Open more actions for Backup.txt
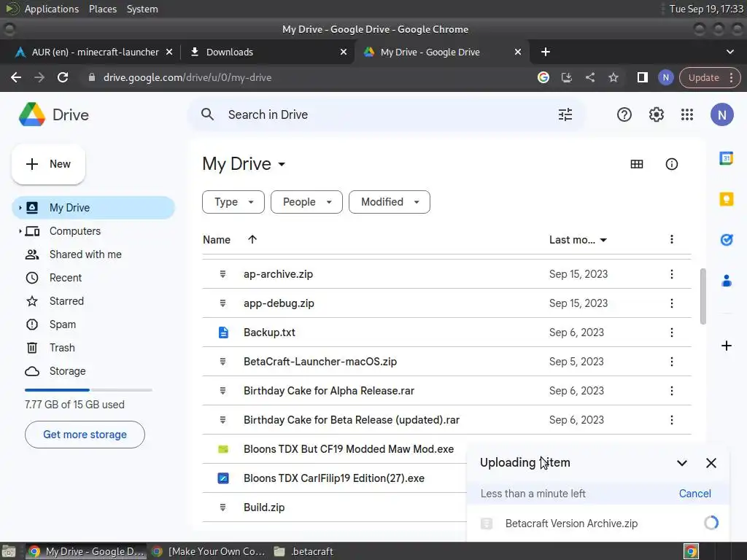The height and width of the screenshot is (560, 747). 671,332
